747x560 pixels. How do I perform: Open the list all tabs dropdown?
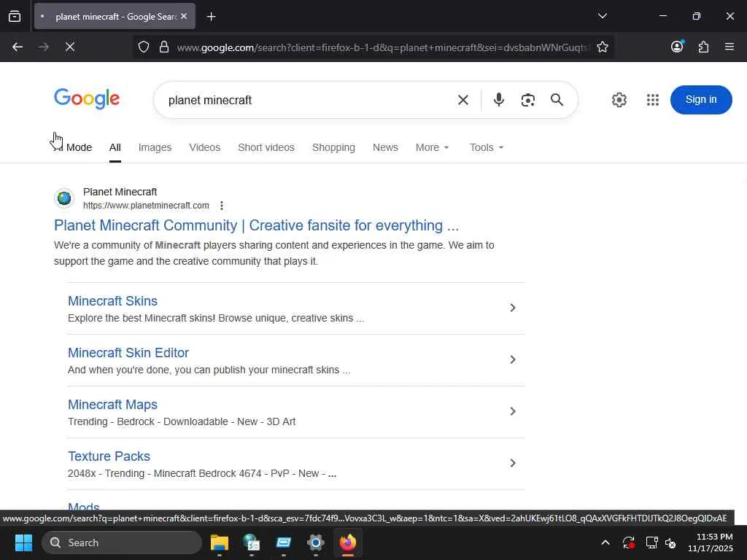click(x=602, y=16)
